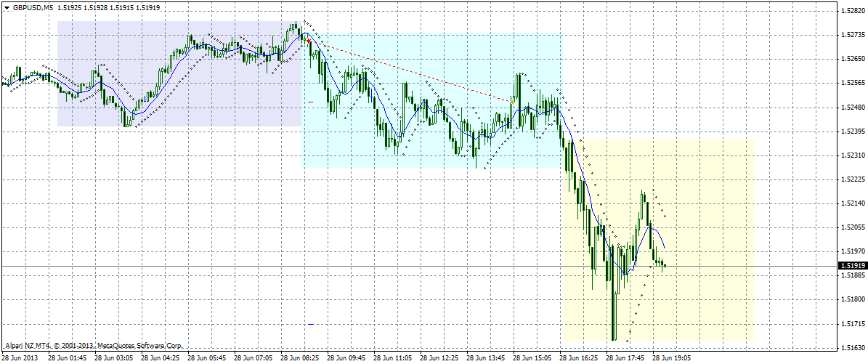Click the 1.51800 price scale label

(x=853, y=300)
